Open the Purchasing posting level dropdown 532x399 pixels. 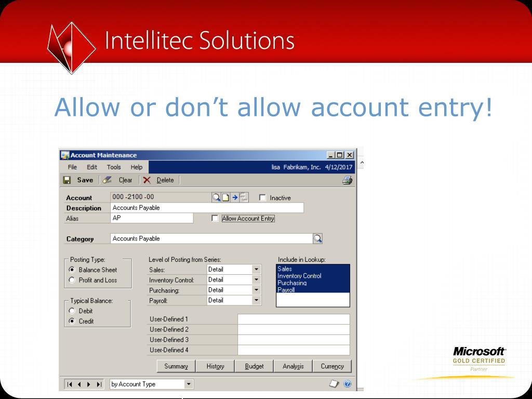(x=257, y=290)
